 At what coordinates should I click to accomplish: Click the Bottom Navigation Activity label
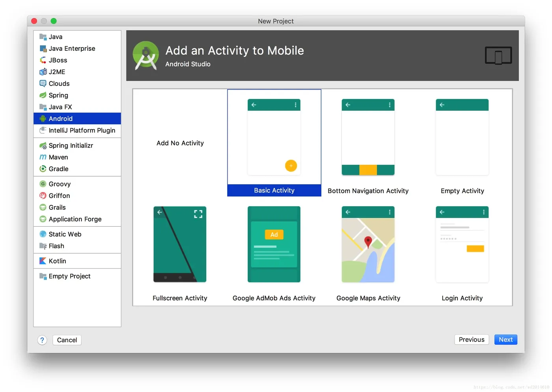click(368, 191)
